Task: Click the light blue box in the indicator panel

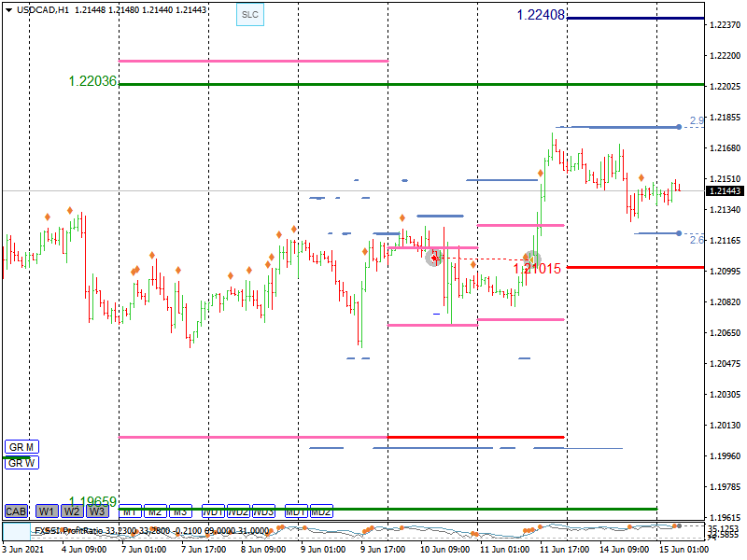Action: pyautogui.click(x=17, y=531)
